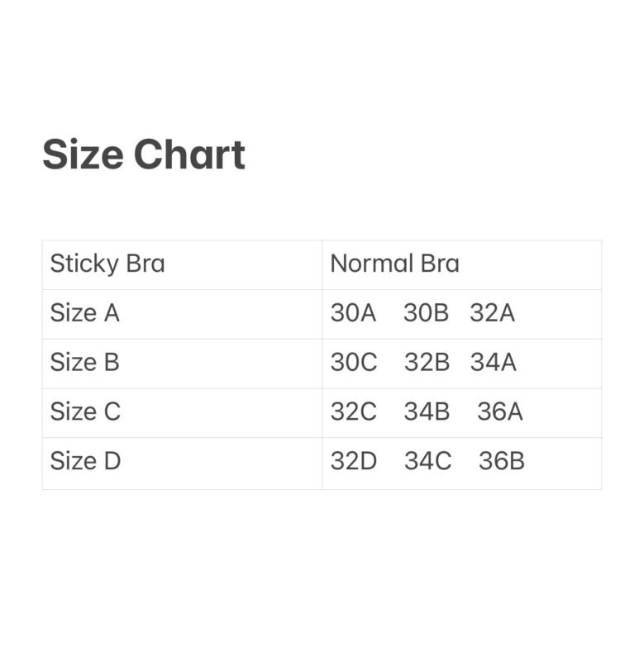
Task: Pick the 32B size value
Action: [427, 362]
